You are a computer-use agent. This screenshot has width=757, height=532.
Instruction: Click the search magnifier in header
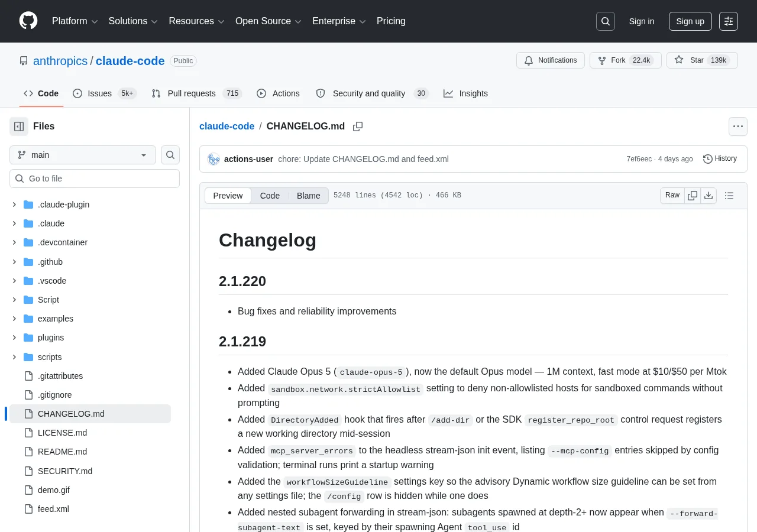coord(606,21)
